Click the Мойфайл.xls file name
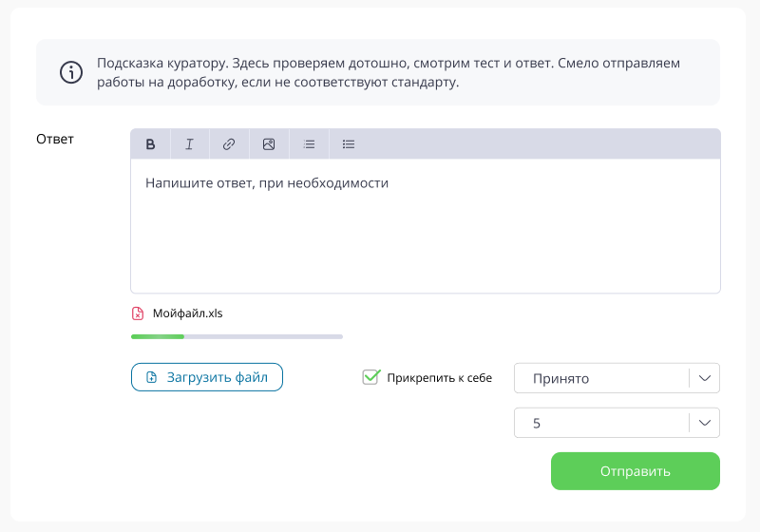This screenshot has width=760, height=532. click(x=187, y=313)
